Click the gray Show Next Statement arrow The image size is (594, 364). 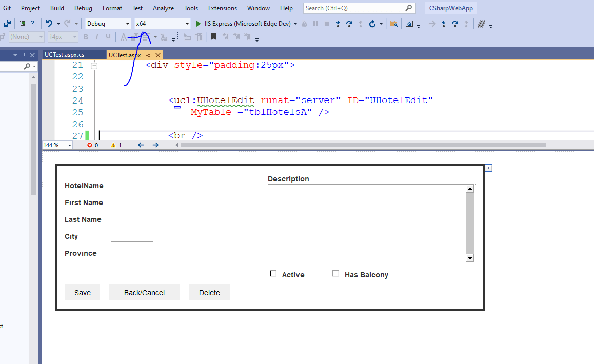(x=432, y=24)
